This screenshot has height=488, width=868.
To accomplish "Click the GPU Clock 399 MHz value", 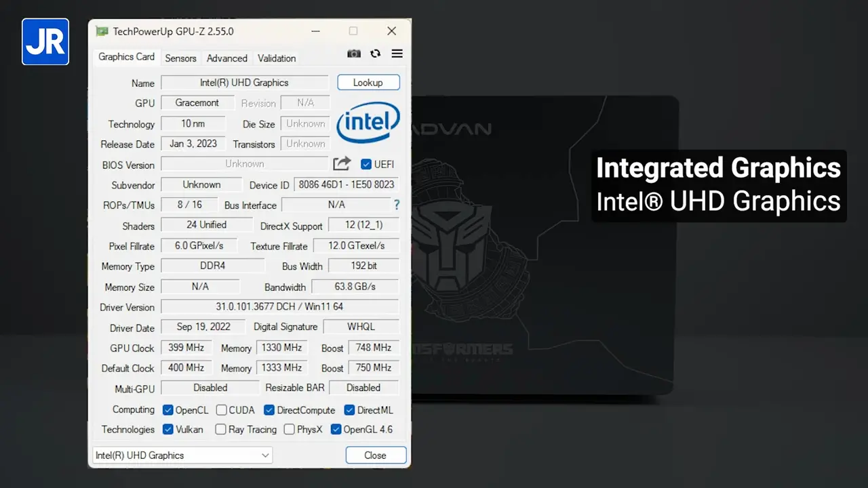I will (186, 347).
